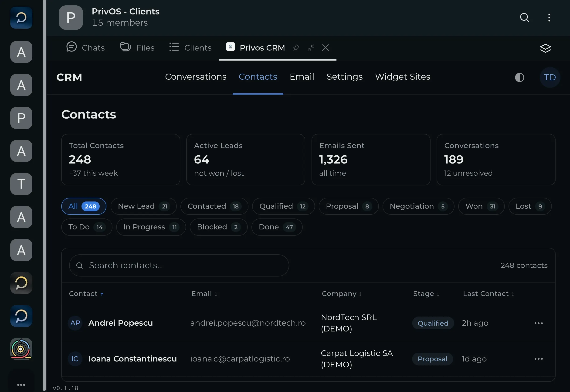Filter contacts by Qualified chip
The height and width of the screenshot is (392, 570).
pyautogui.click(x=284, y=206)
